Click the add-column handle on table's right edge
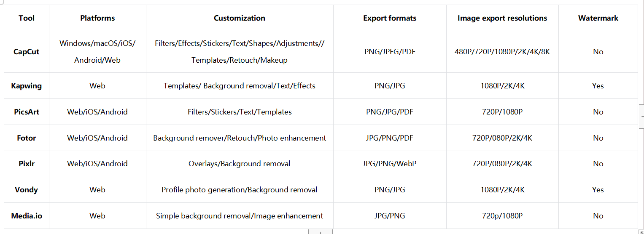The width and height of the screenshot is (644, 234). 641,117
